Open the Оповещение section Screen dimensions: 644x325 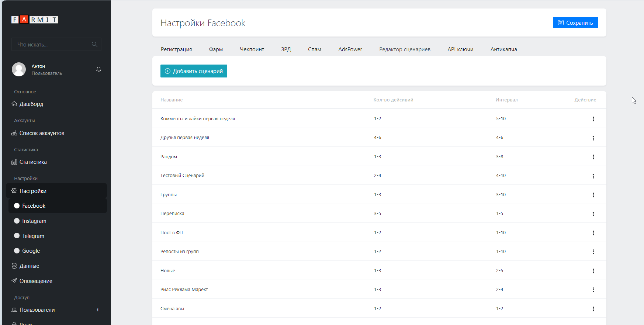click(36, 281)
